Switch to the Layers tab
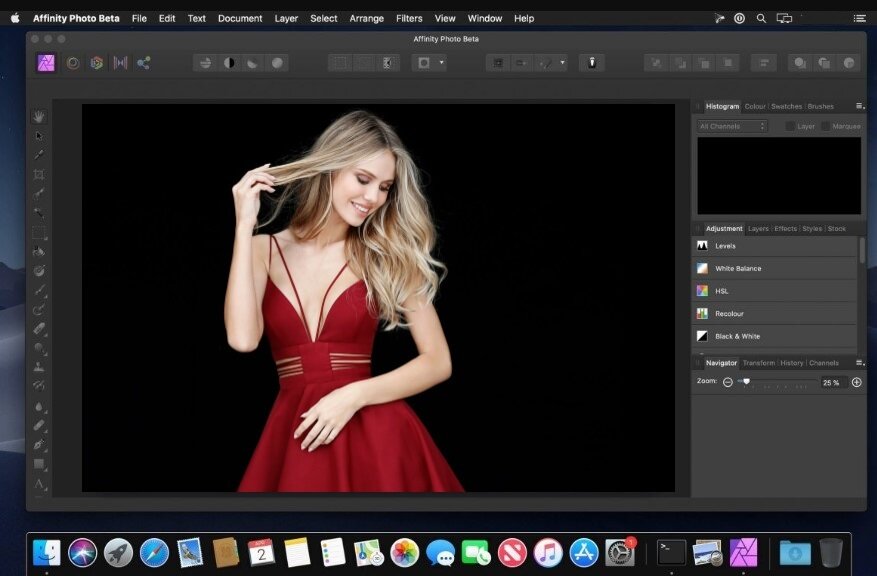 pyautogui.click(x=758, y=229)
